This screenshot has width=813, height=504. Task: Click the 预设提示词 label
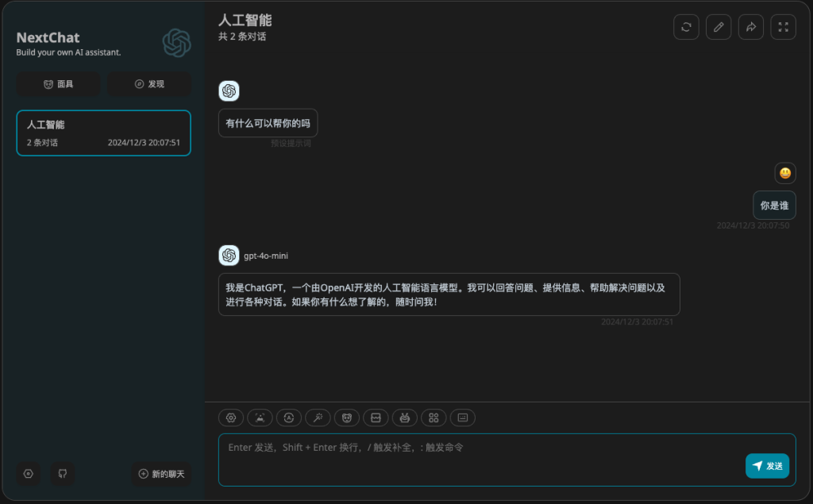(291, 143)
